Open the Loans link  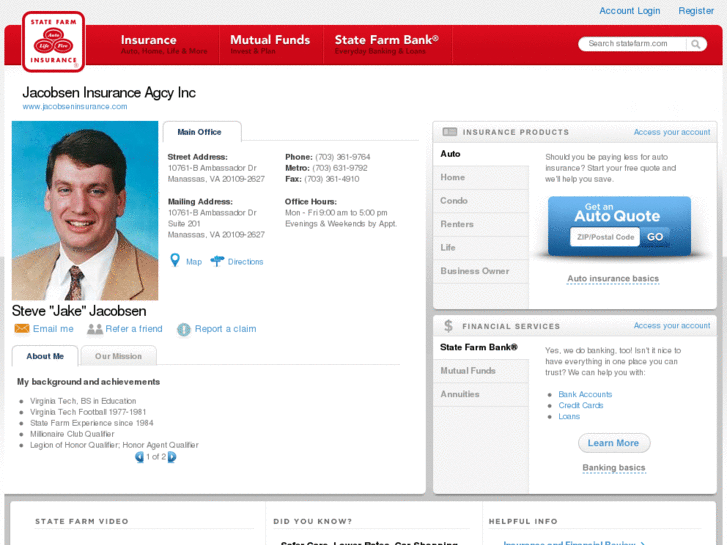(569, 417)
